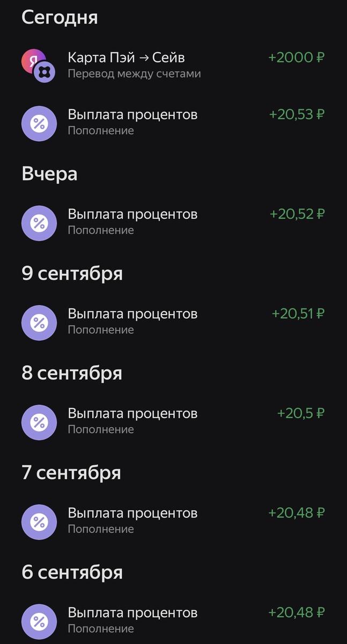This screenshot has height=644, width=347.
Task: Open today's Выплата процентов entry
Action: click(132, 115)
